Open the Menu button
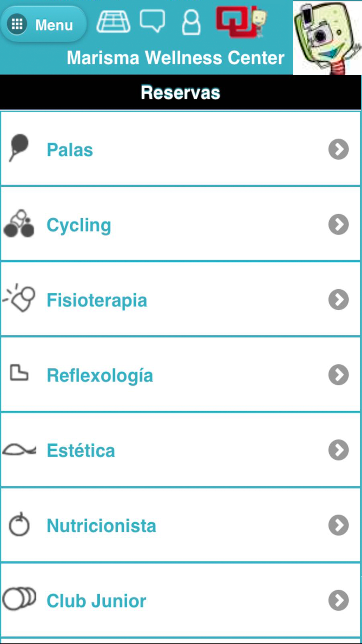The height and width of the screenshot is (644, 362). tap(43, 24)
